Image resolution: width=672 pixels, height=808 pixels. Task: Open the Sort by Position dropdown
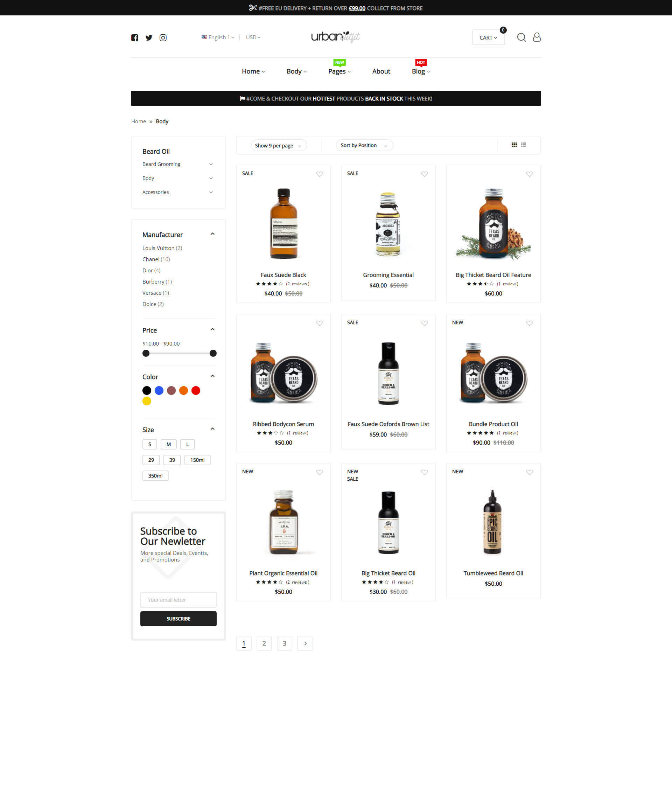[x=364, y=145]
